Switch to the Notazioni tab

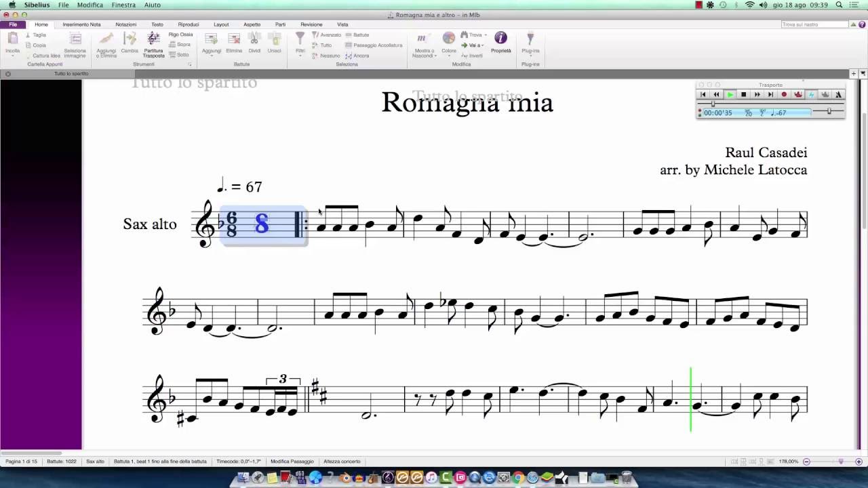pyautogui.click(x=126, y=24)
